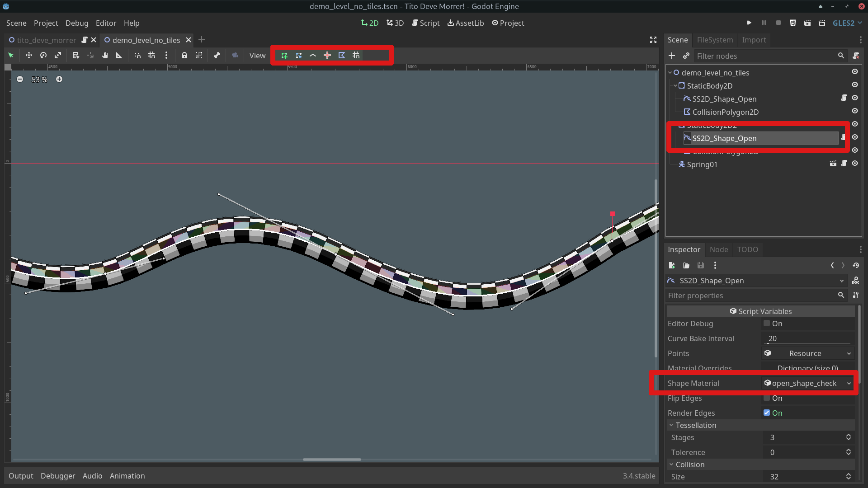Click the Ruler measurement tool icon
Image resolution: width=868 pixels, height=488 pixels.
pyautogui.click(x=119, y=55)
